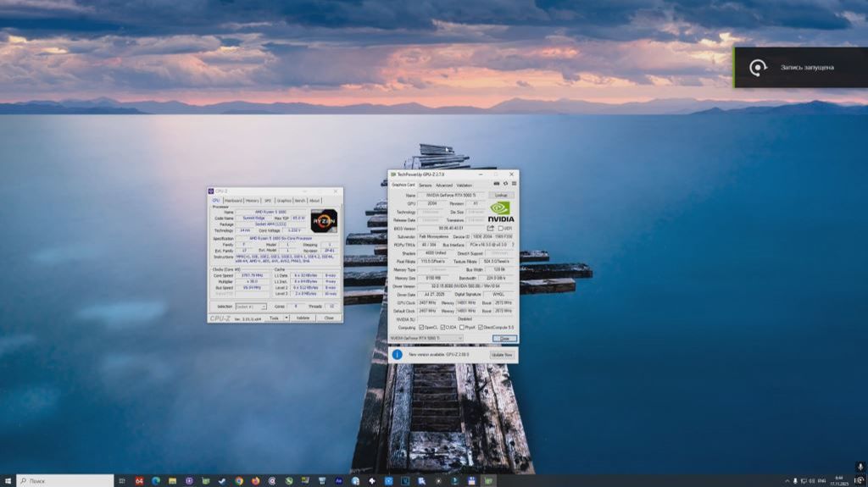Image resolution: width=868 pixels, height=487 pixels.
Task: Open Adobe After Effects from the taskbar
Action: tap(339, 481)
